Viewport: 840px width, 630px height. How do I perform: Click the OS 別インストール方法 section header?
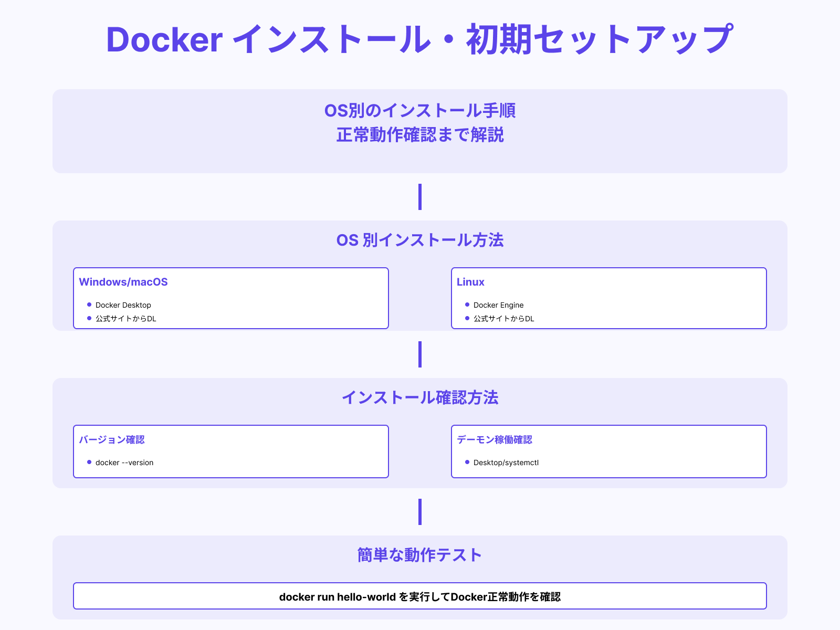click(x=419, y=240)
